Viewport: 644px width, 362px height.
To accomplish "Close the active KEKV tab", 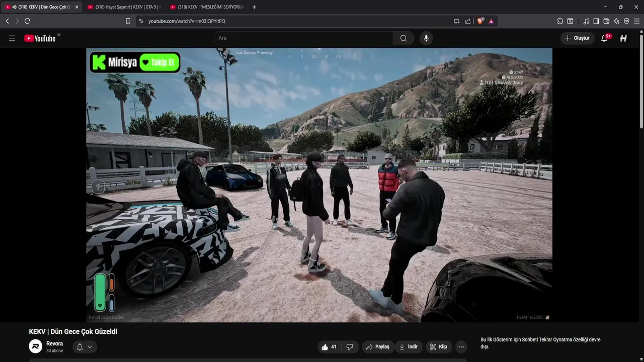I will pos(76,7).
